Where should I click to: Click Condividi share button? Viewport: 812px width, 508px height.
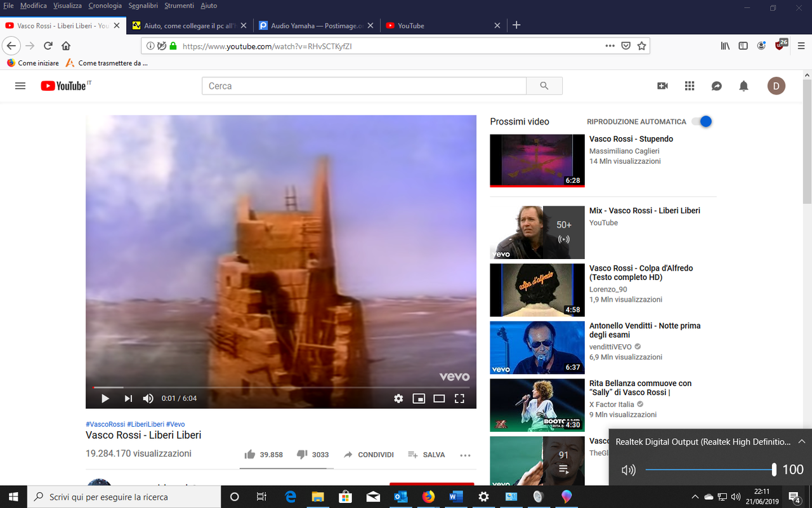(369, 455)
